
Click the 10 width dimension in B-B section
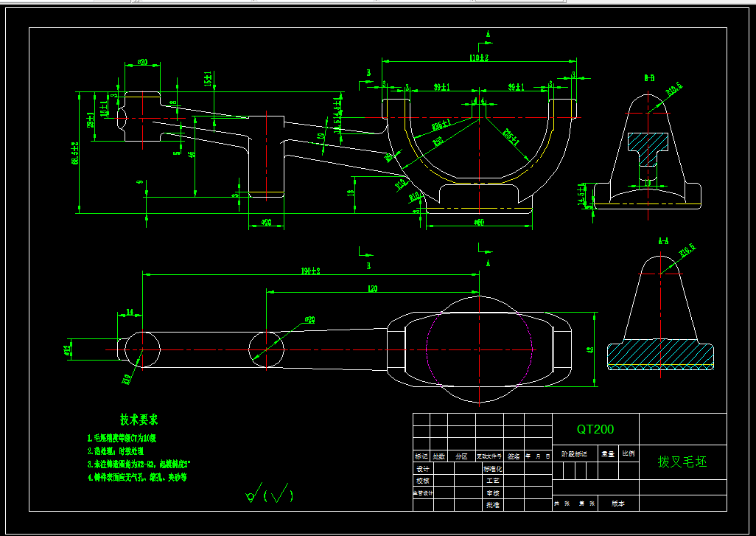click(x=648, y=184)
